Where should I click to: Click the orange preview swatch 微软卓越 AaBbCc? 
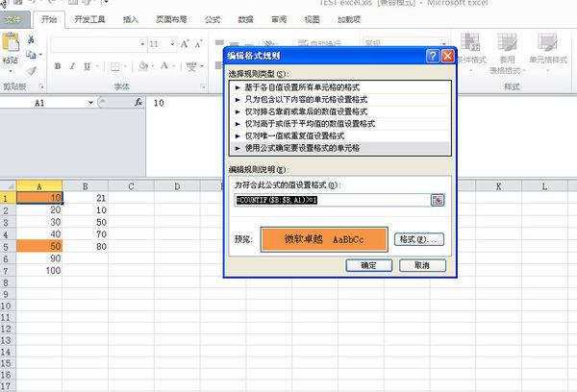point(324,239)
